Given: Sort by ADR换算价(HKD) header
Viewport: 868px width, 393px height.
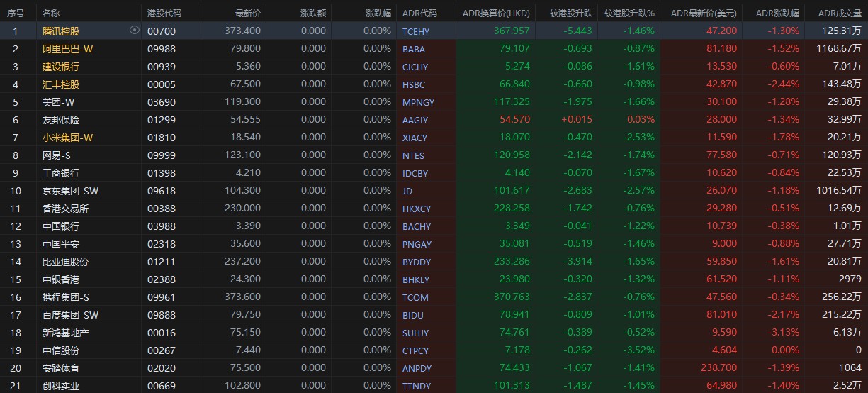Looking at the screenshot, I should 495,13.
